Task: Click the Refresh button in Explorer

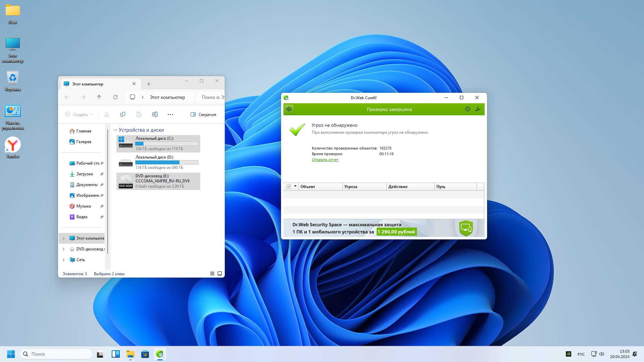Action: tap(115, 97)
